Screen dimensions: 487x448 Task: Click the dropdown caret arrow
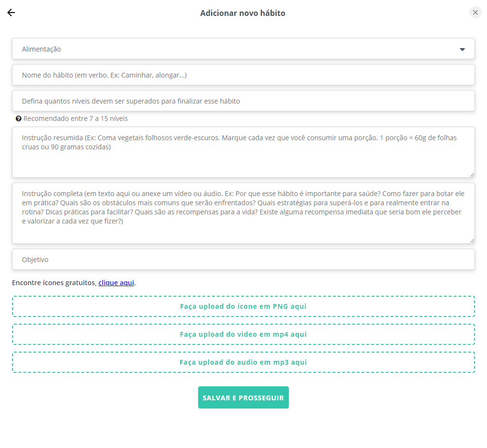pyautogui.click(x=462, y=49)
